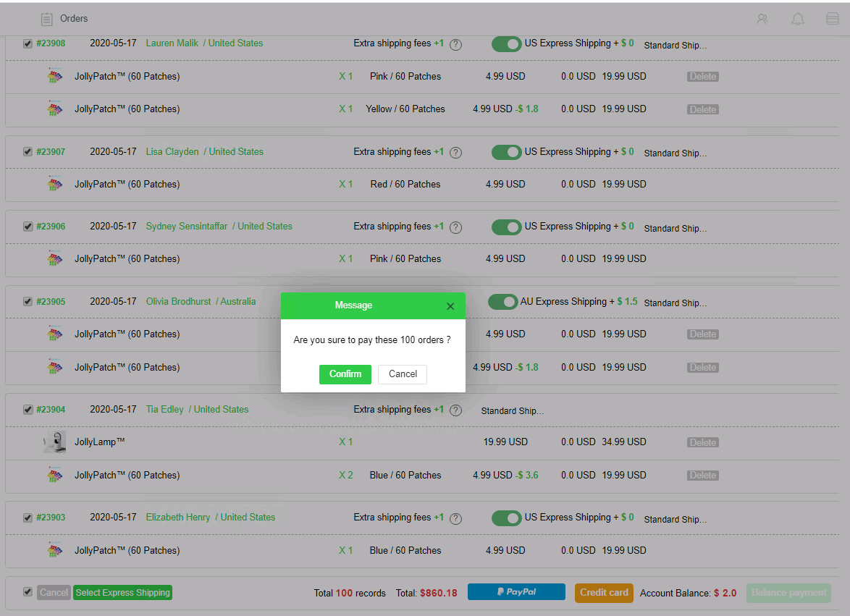Delete Pink patches item in order #23908

[703, 77]
